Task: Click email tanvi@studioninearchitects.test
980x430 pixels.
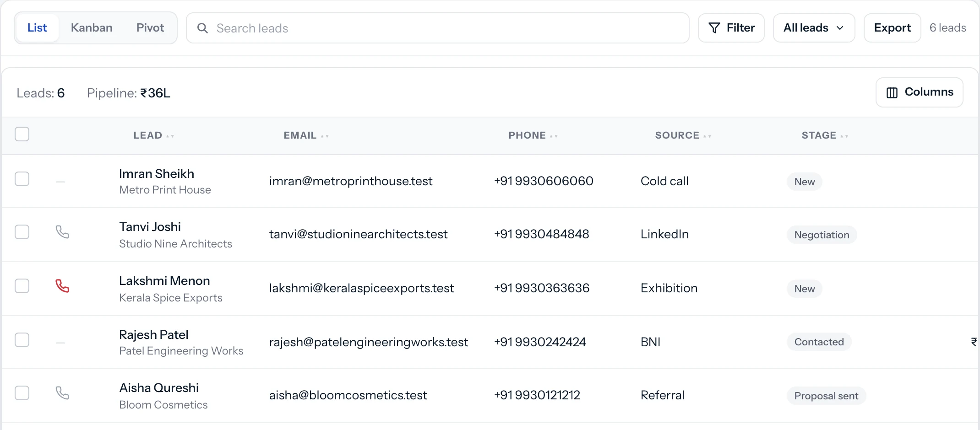Action: 358,234
